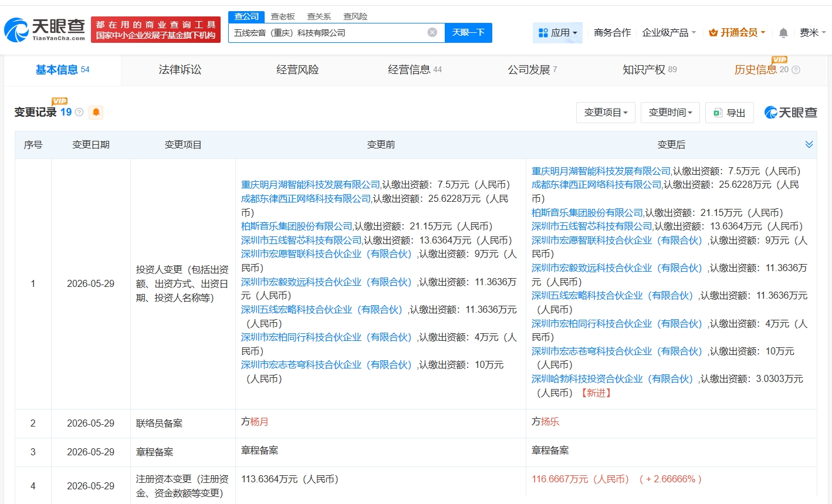Click the 113.6364万元 registered capital value

pyautogui.click(x=290, y=479)
